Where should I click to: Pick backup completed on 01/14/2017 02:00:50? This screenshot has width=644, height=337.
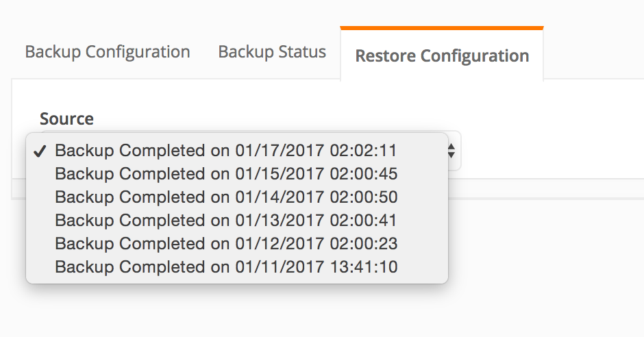[x=226, y=197]
